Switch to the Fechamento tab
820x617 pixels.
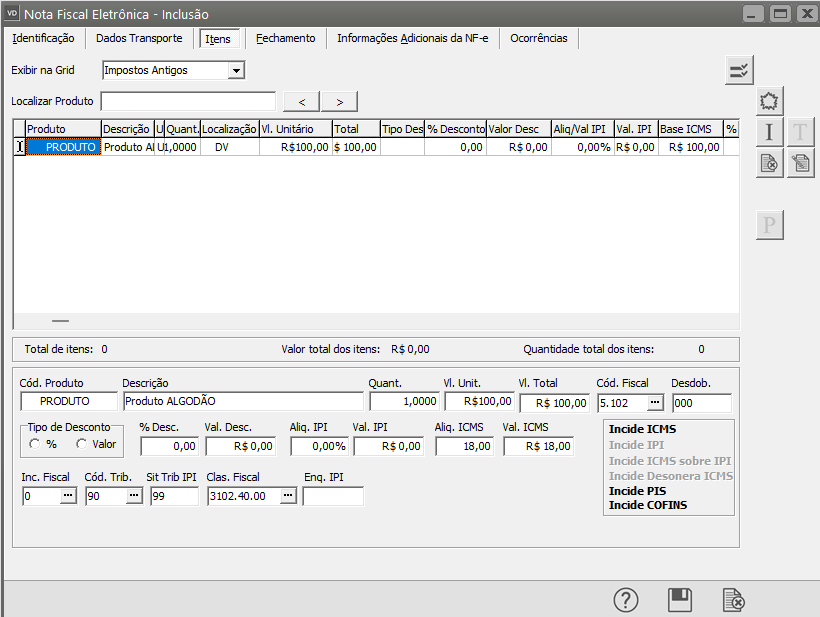tap(285, 38)
